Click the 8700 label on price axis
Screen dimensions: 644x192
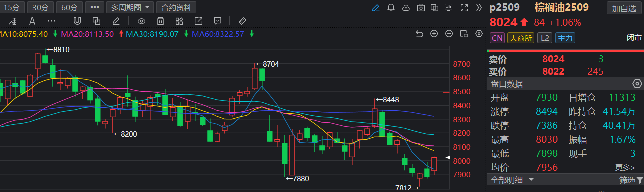462,64
